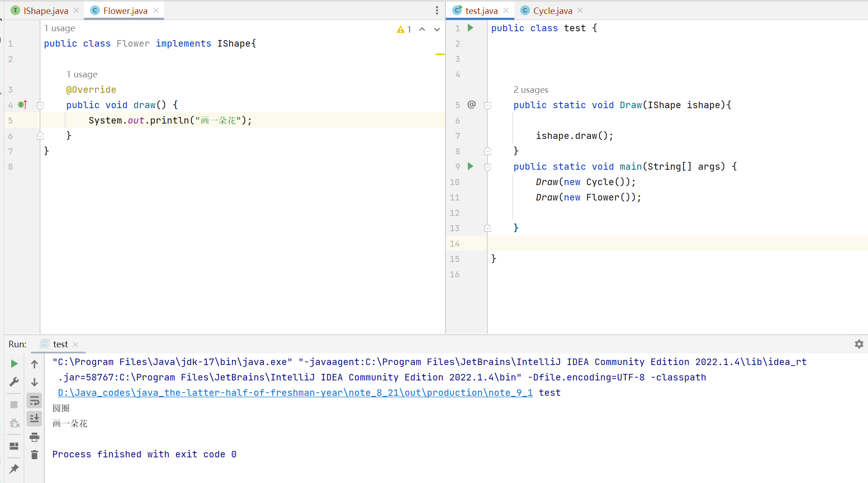The width and height of the screenshot is (868, 483).
Task: Click implements gutter icon on draw method
Action: (x=22, y=105)
